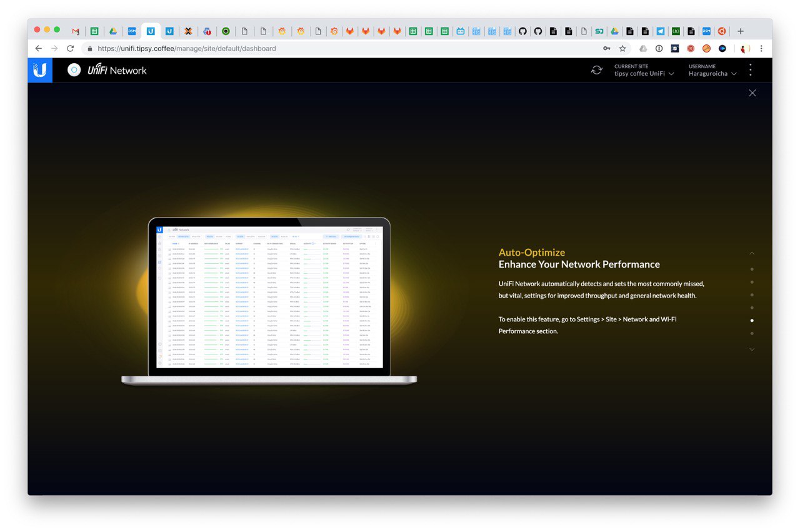Click the blue Ubiquiti U logo
Image resolution: width=800 pixels, height=532 pixels.
pyautogui.click(x=40, y=70)
